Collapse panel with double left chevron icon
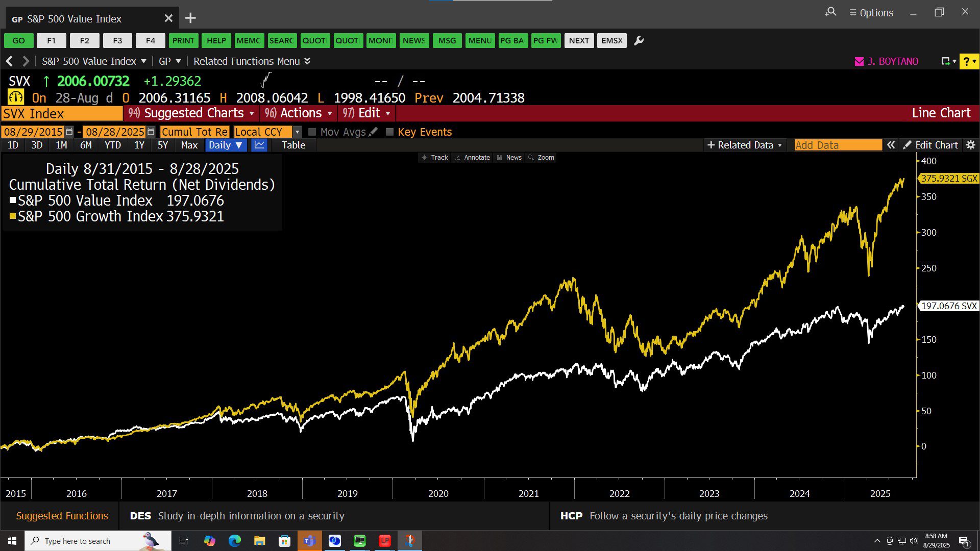Viewport: 980px width, 551px height. point(891,145)
